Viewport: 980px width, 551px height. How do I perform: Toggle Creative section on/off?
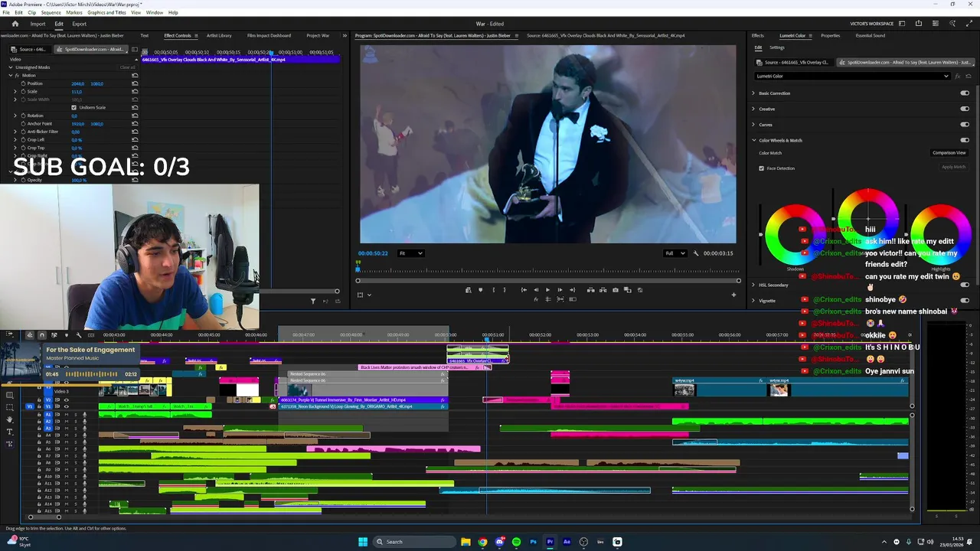pyautogui.click(x=965, y=109)
